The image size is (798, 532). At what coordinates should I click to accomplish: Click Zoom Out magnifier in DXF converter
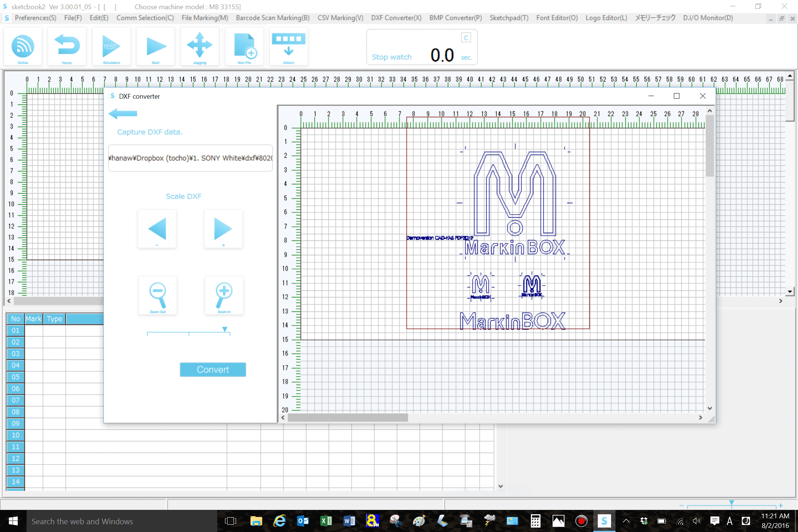(158, 296)
